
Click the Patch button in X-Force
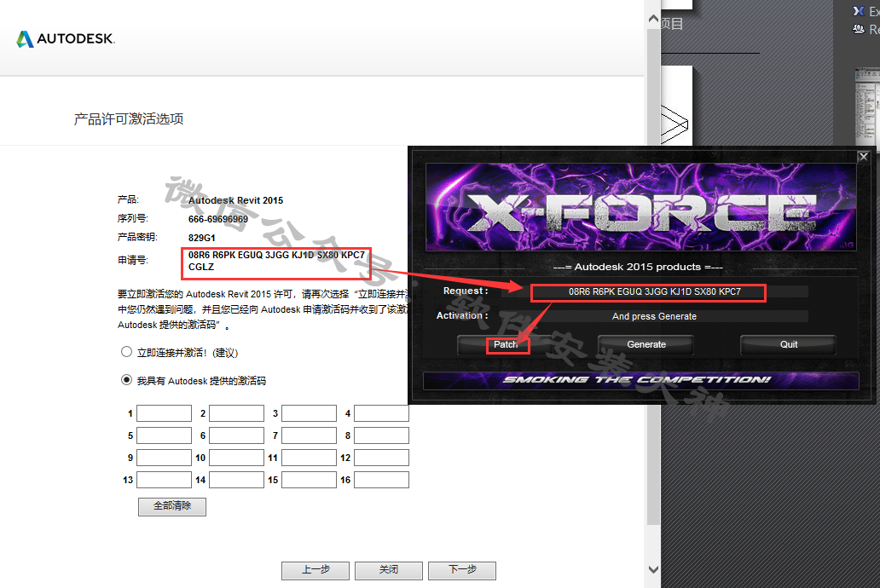click(x=506, y=344)
